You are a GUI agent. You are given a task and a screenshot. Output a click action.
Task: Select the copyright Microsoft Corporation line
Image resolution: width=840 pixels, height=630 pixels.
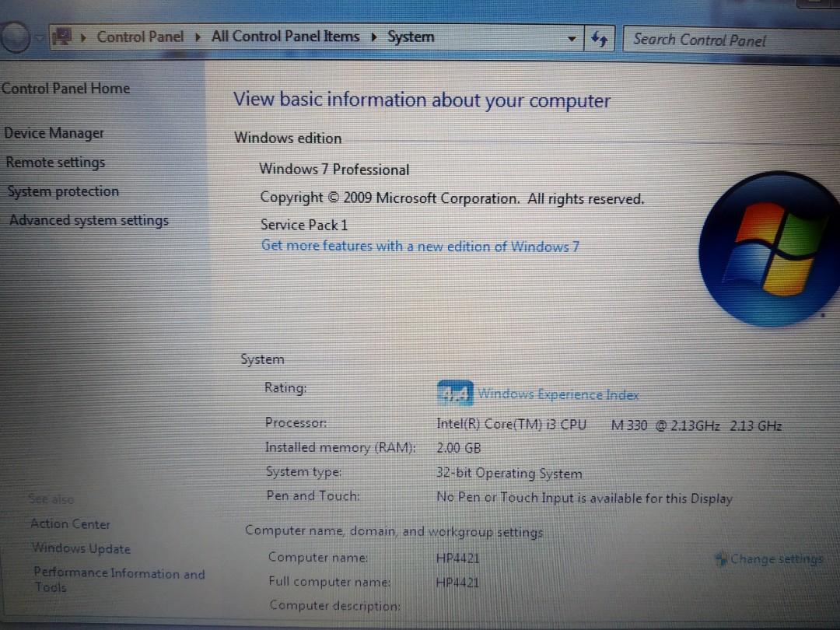tap(452, 198)
